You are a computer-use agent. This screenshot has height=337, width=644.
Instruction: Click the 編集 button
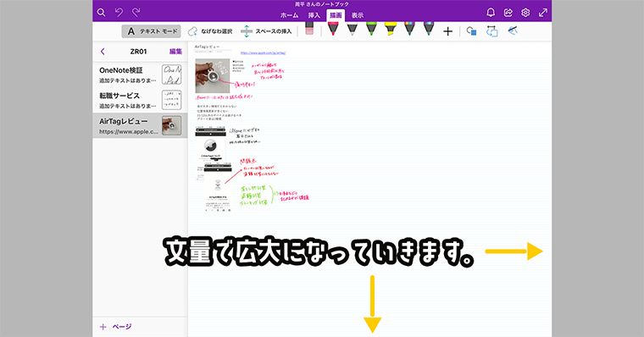(x=175, y=52)
